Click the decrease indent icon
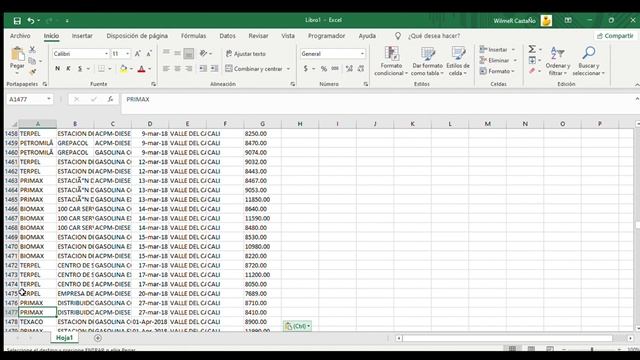Image resolution: width=640 pixels, height=360 pixels. [x=203, y=69]
